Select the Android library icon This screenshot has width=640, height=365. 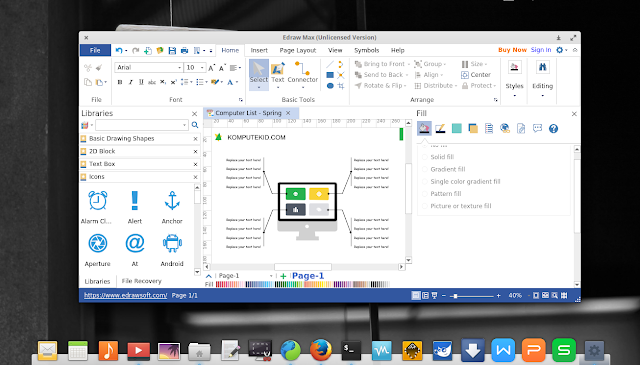172,243
